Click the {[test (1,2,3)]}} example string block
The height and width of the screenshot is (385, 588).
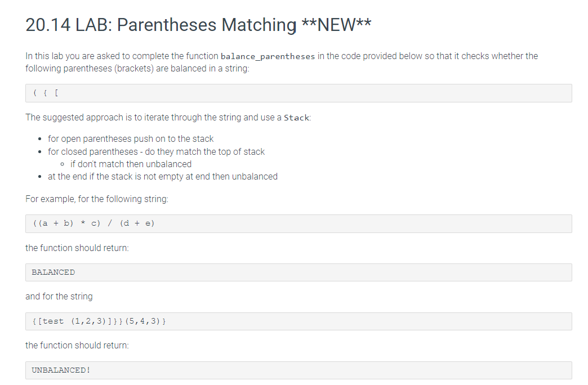pyautogui.click(x=299, y=321)
